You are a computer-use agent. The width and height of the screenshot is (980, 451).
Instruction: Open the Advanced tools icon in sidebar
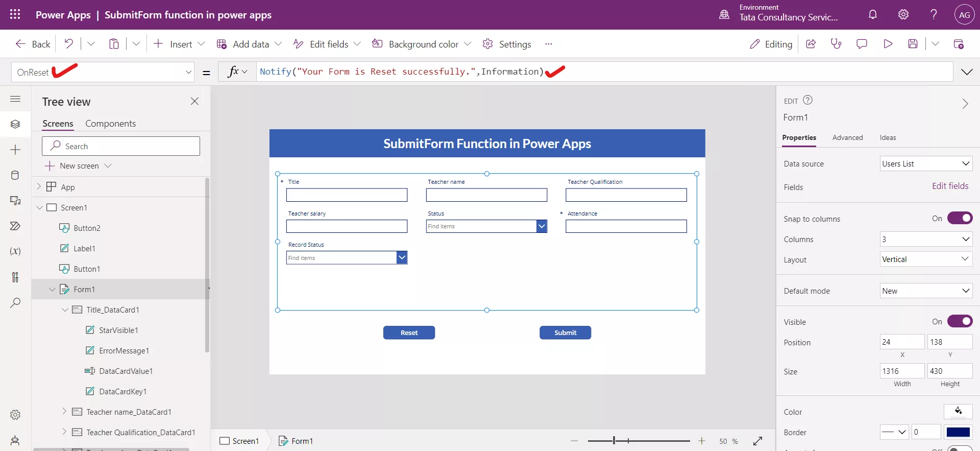15,277
